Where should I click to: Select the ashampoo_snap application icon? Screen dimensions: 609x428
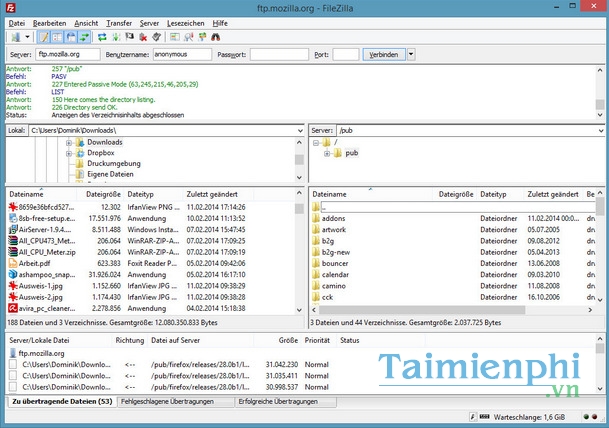13,275
